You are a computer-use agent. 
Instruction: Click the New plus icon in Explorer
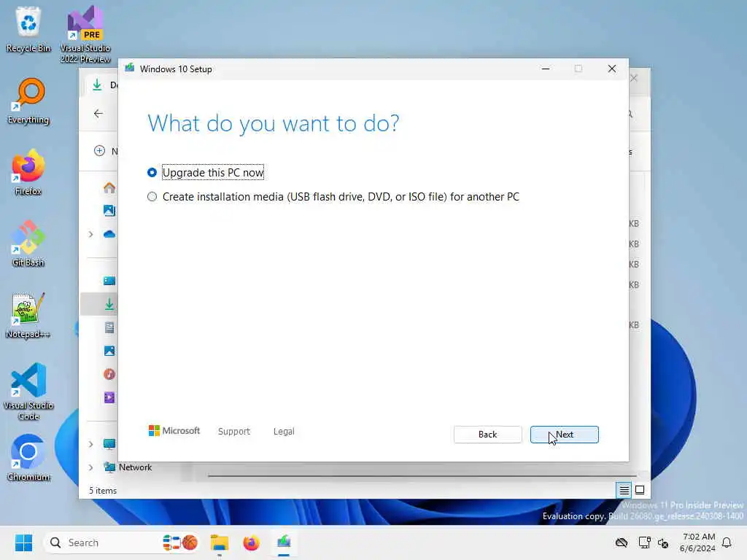tap(99, 151)
